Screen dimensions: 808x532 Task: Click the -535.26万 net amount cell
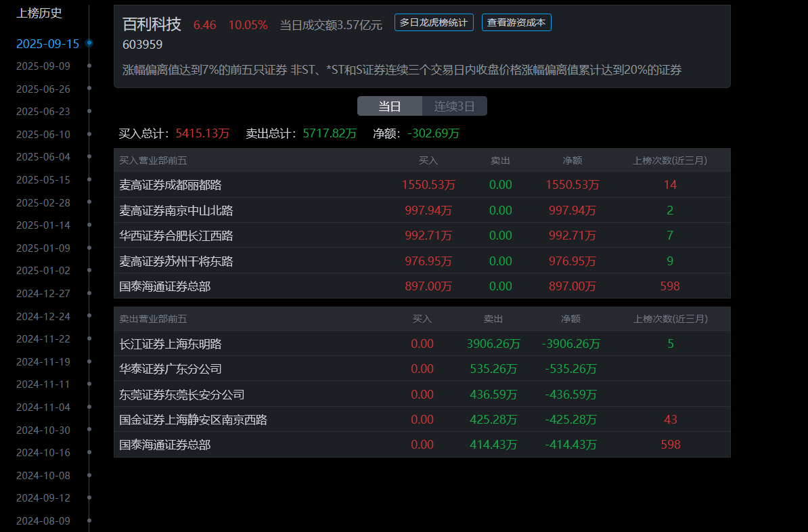coord(571,369)
